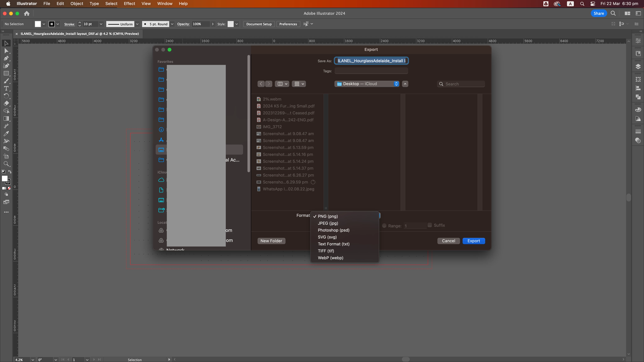Open the Effect menu
The height and width of the screenshot is (362, 644).
point(129,3)
